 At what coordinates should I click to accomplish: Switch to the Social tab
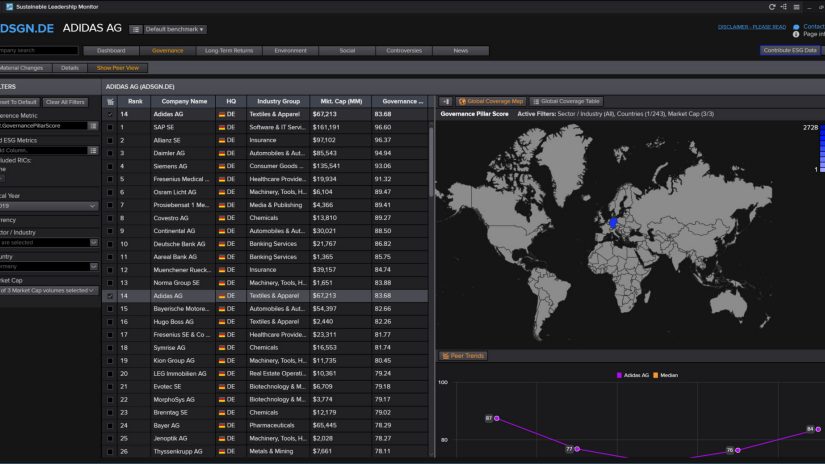point(347,51)
